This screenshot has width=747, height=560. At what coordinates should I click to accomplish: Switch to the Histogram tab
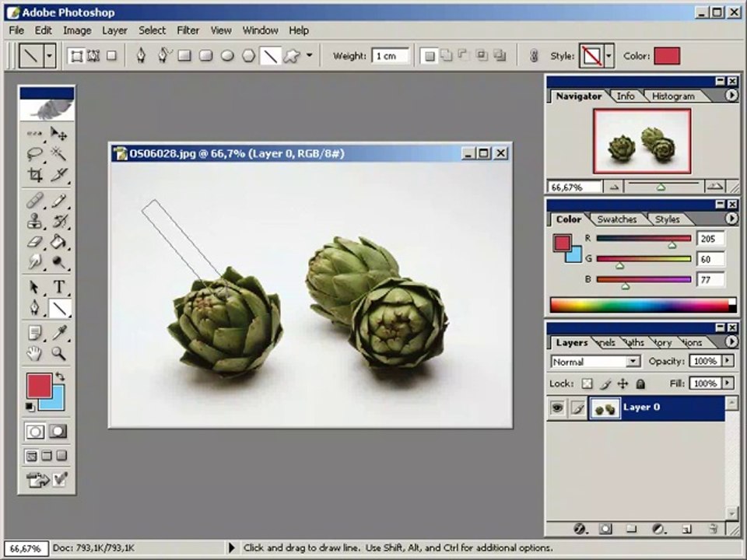click(x=672, y=96)
